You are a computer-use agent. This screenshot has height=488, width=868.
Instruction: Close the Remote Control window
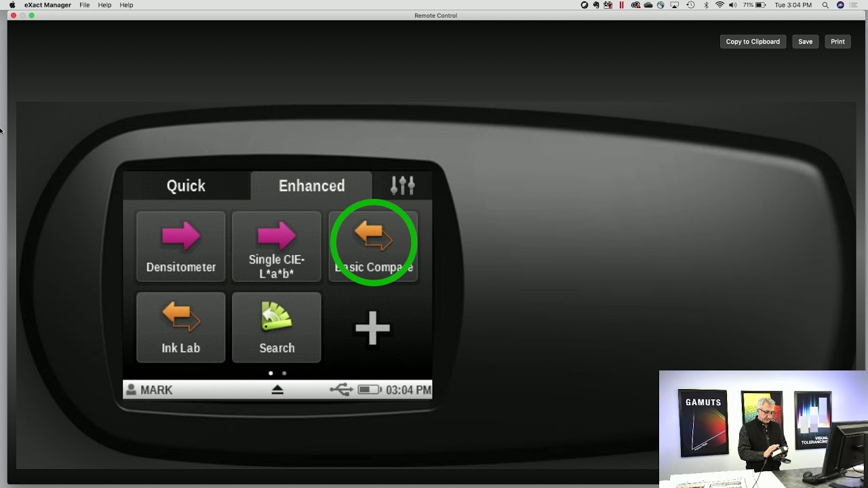click(x=13, y=15)
